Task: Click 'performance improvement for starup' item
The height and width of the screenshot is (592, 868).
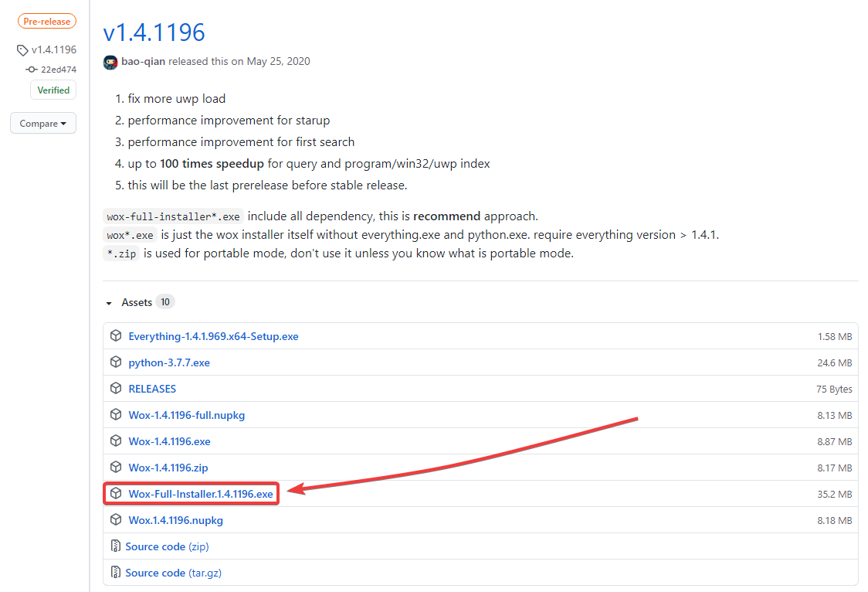Action: [229, 121]
